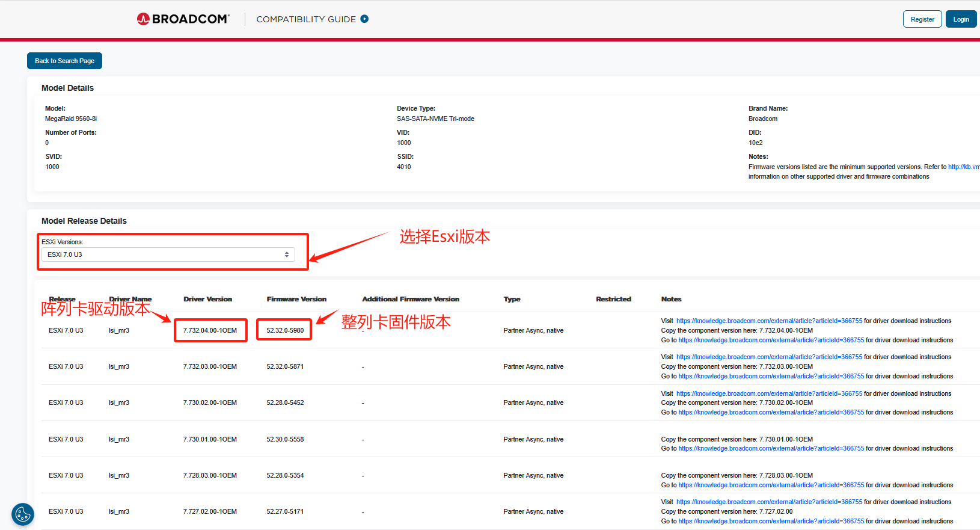Open Visit link for driver 7.730.02.00-1OEM
This screenshot has width=980, height=530.
coord(769,394)
